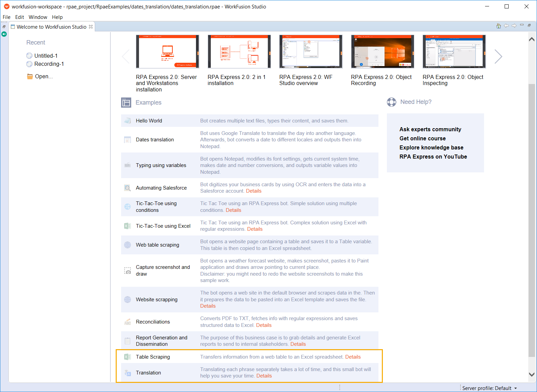Click the Reconciliations ABC icon
This screenshot has height=392, width=537.
128,322
